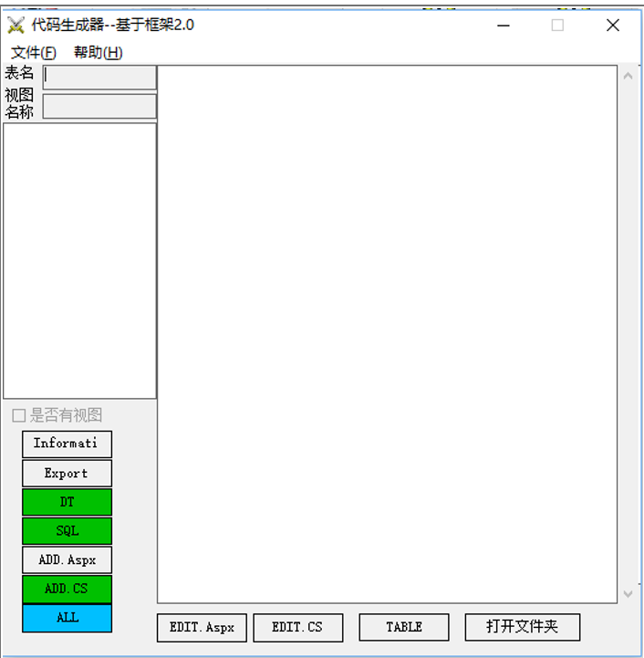Click the scrollbar down arrow
This screenshot has width=644, height=658.
628,594
